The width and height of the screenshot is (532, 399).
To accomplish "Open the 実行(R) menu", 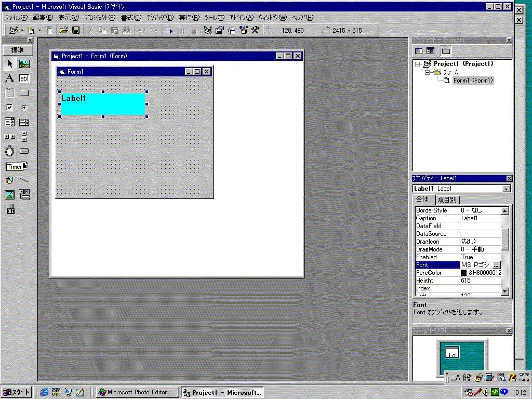I will pyautogui.click(x=189, y=18).
